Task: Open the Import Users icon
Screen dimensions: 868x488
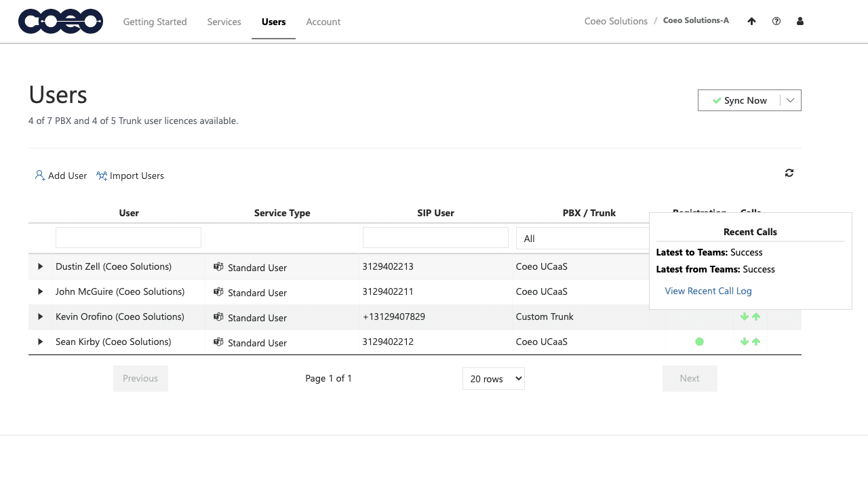Action: (x=101, y=175)
